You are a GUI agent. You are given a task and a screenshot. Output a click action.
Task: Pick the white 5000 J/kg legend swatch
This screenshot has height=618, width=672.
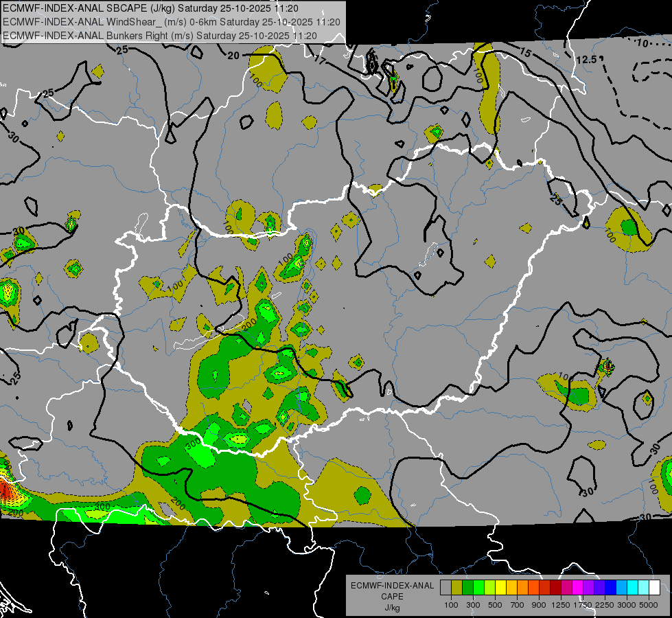tap(655, 587)
